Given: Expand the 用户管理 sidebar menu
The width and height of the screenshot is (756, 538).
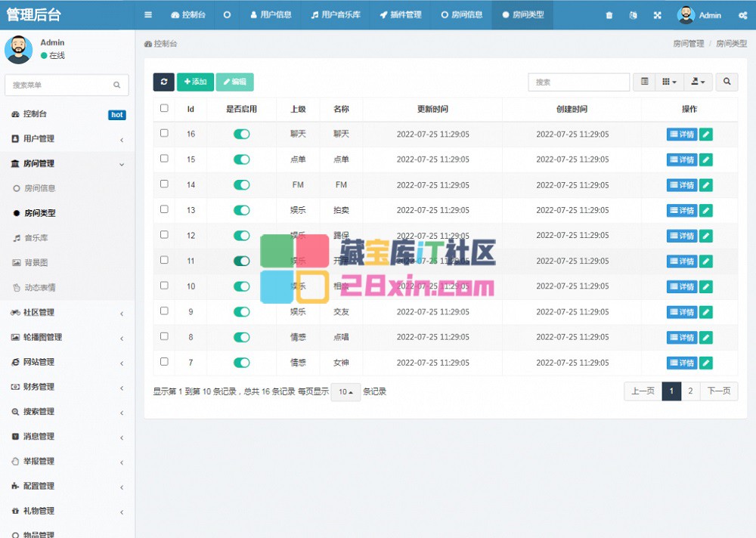Looking at the screenshot, I should 67,139.
